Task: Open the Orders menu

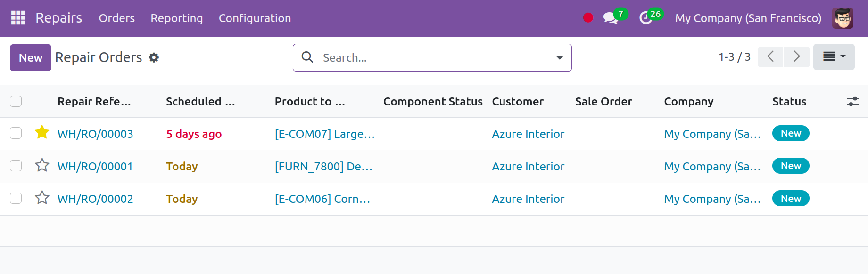Action: tap(116, 18)
